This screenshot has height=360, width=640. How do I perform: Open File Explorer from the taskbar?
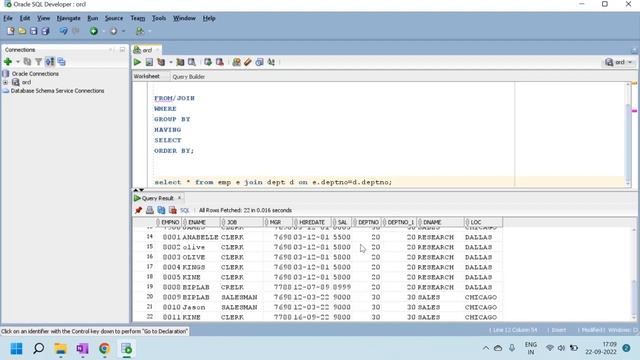pyautogui.click(x=60, y=349)
